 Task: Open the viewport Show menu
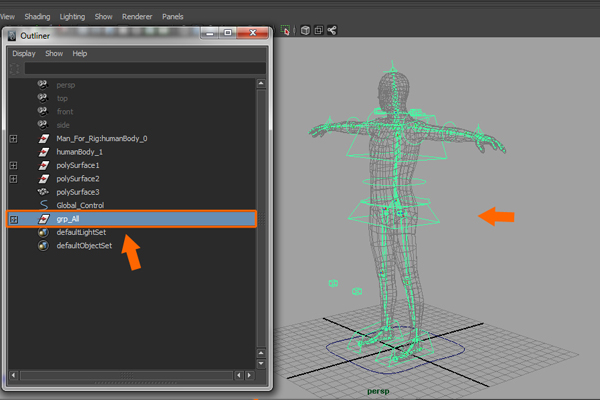click(x=103, y=16)
